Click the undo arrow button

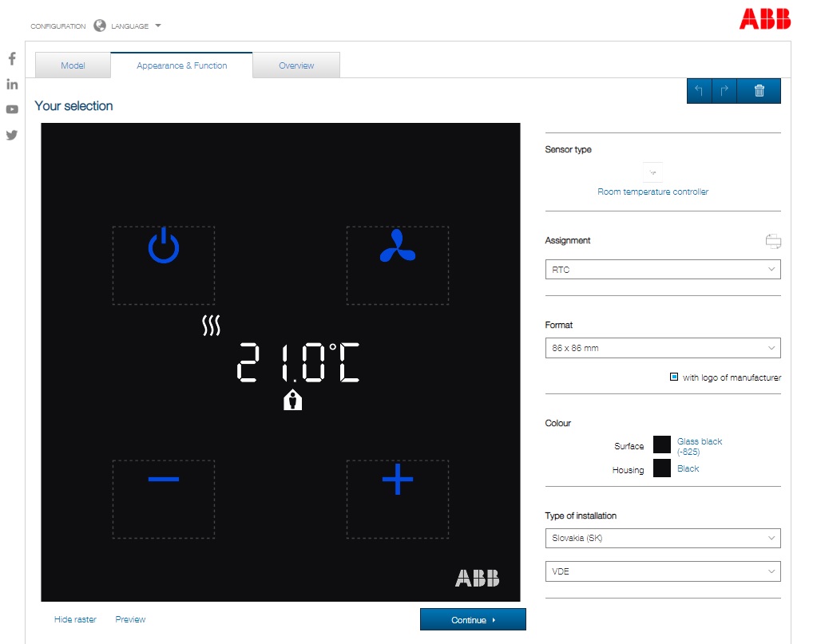tap(699, 91)
